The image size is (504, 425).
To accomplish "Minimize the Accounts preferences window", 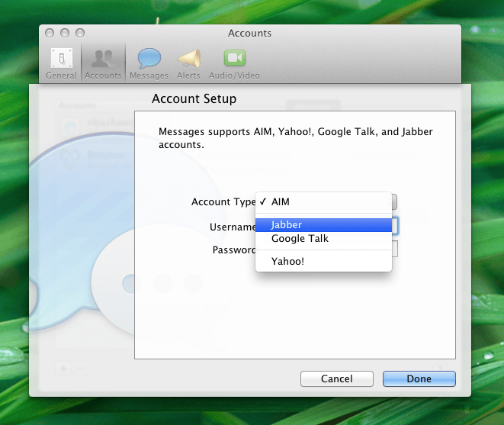I will [x=65, y=33].
